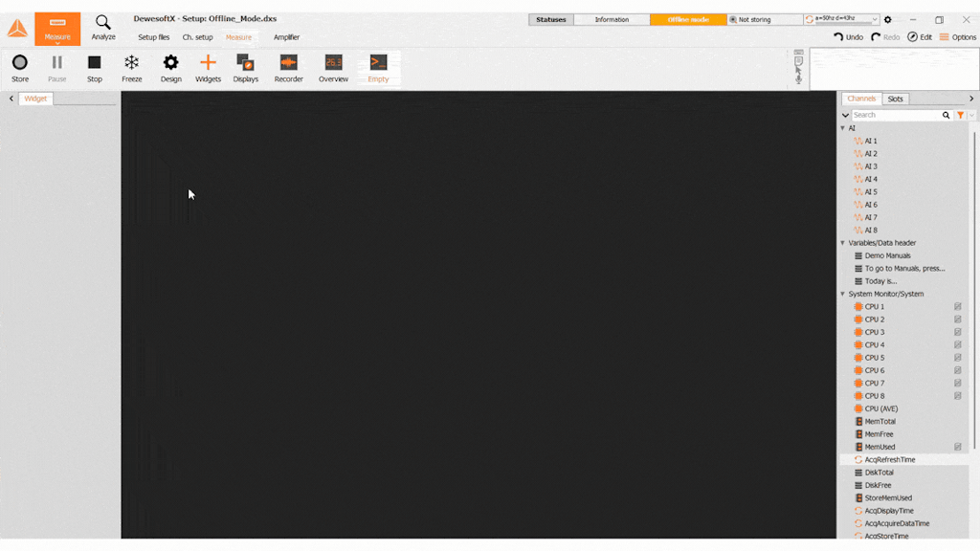This screenshot has width=980, height=551.
Task: Click the Not storing status indicator
Action: [x=765, y=19]
